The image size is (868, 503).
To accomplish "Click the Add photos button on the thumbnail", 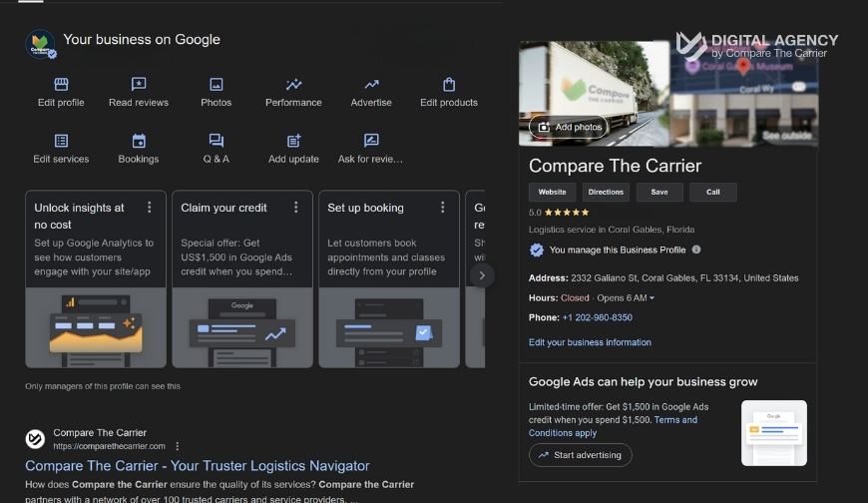I will [x=569, y=127].
